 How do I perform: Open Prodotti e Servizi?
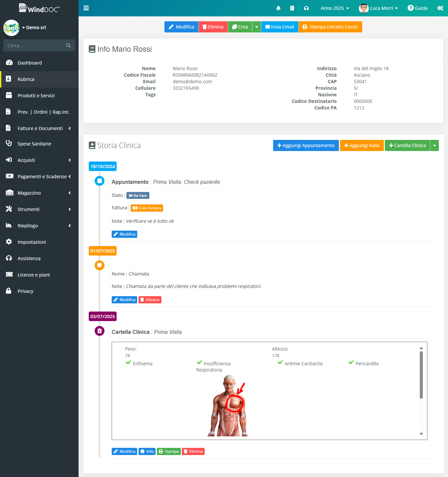point(39,96)
